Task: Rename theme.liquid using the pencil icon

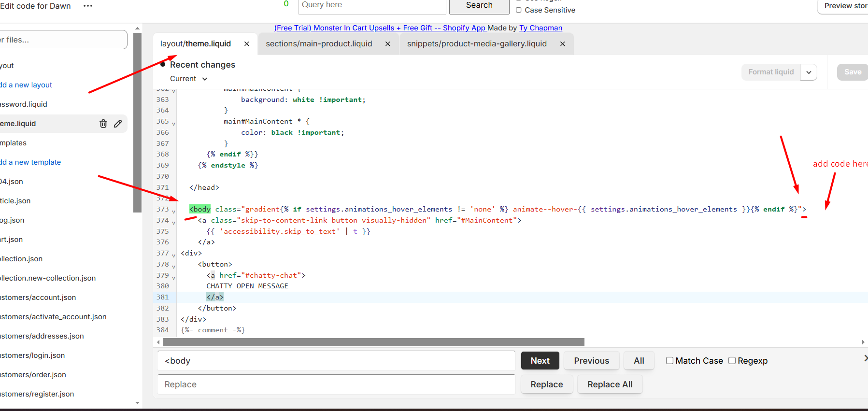Action: (118, 124)
